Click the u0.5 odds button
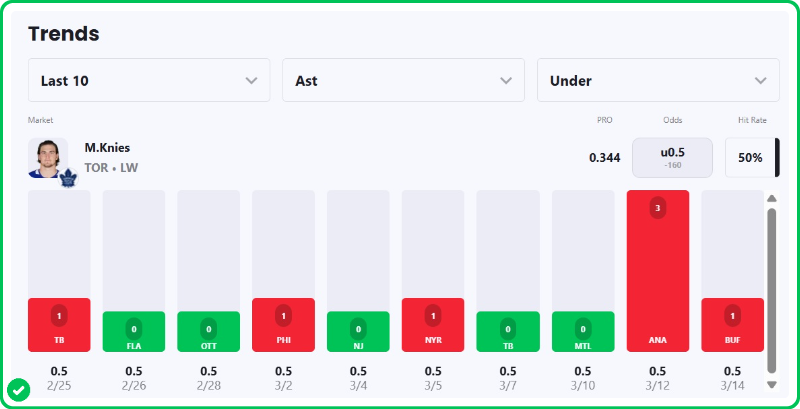This screenshot has height=409, width=800. pyautogui.click(x=672, y=157)
